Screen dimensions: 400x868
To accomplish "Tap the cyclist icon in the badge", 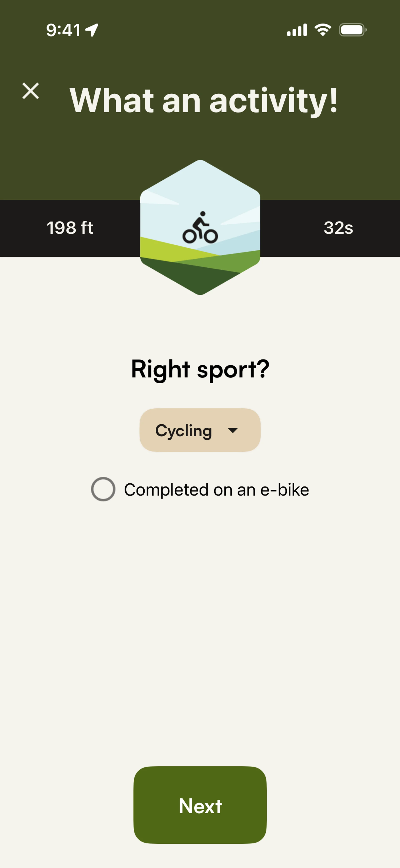I will pos(200,228).
